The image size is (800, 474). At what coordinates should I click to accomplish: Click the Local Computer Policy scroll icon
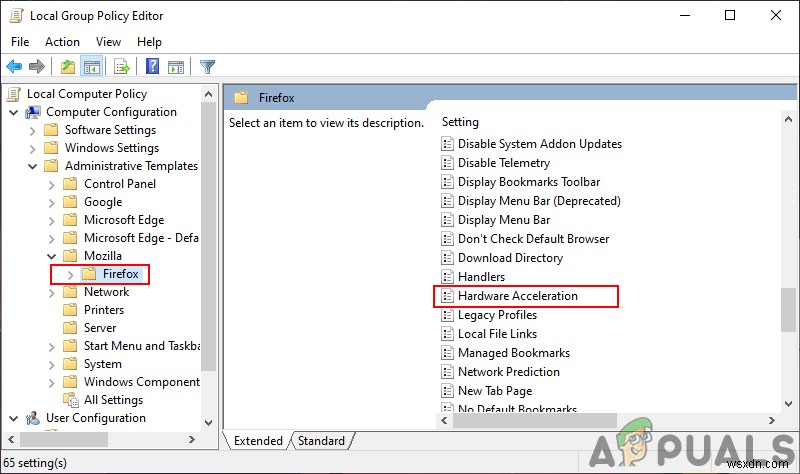pyautogui.click(x=14, y=94)
